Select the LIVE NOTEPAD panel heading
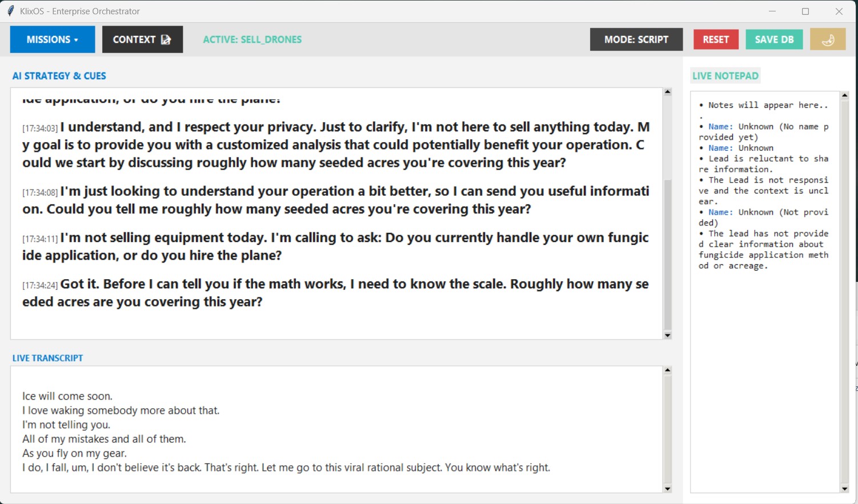This screenshot has width=858, height=504. (x=725, y=75)
